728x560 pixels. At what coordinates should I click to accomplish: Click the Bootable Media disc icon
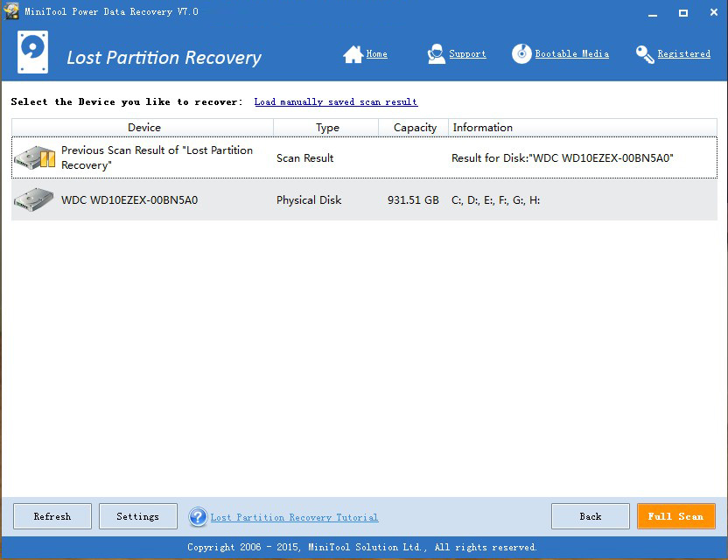click(521, 54)
